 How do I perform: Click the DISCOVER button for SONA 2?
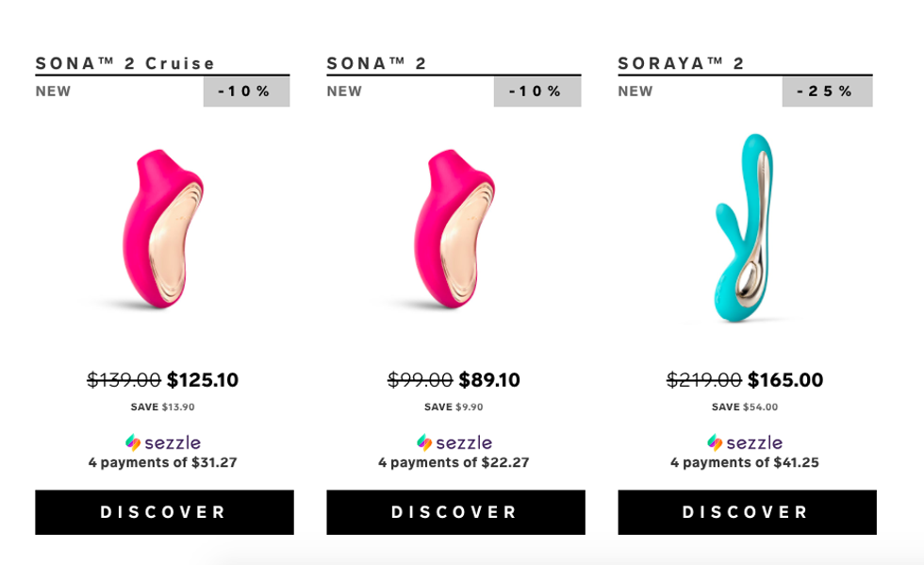tap(455, 512)
